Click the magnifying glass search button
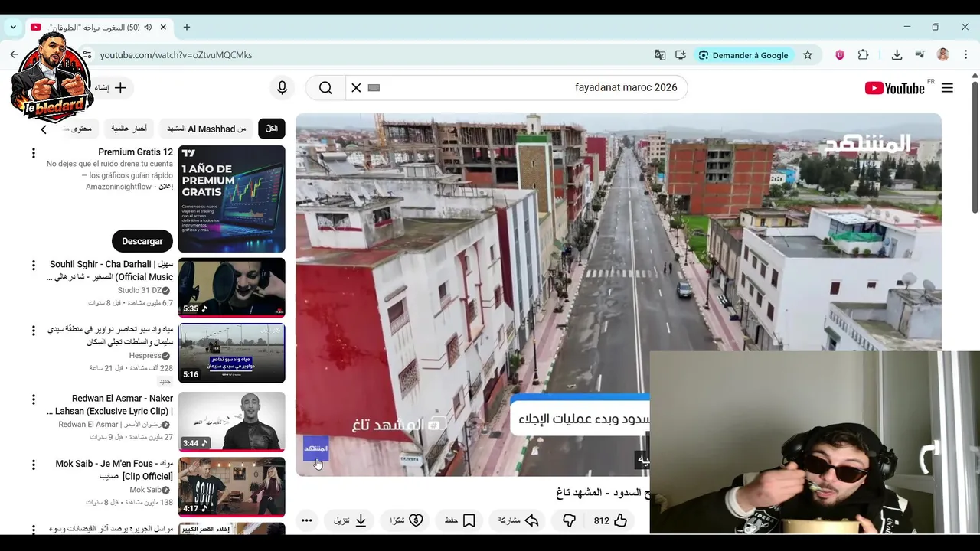The image size is (980, 551). click(x=325, y=88)
